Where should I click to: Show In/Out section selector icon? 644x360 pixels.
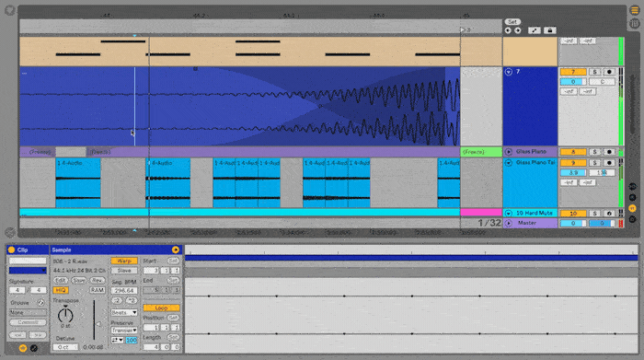click(633, 187)
